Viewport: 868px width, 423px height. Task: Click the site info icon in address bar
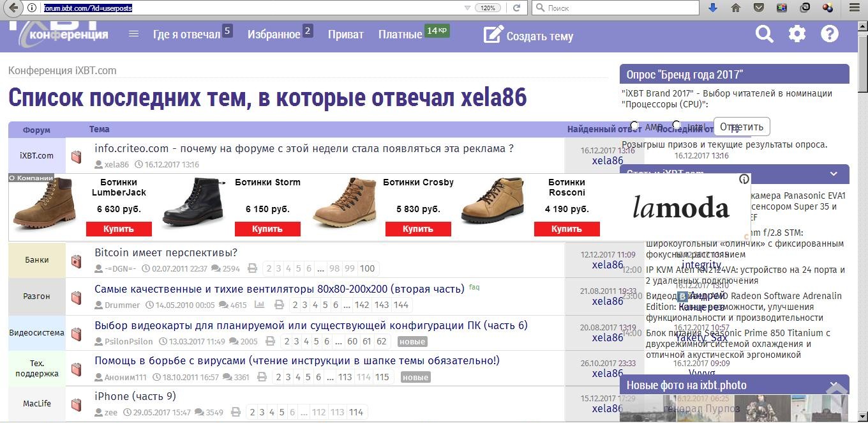coord(32,8)
